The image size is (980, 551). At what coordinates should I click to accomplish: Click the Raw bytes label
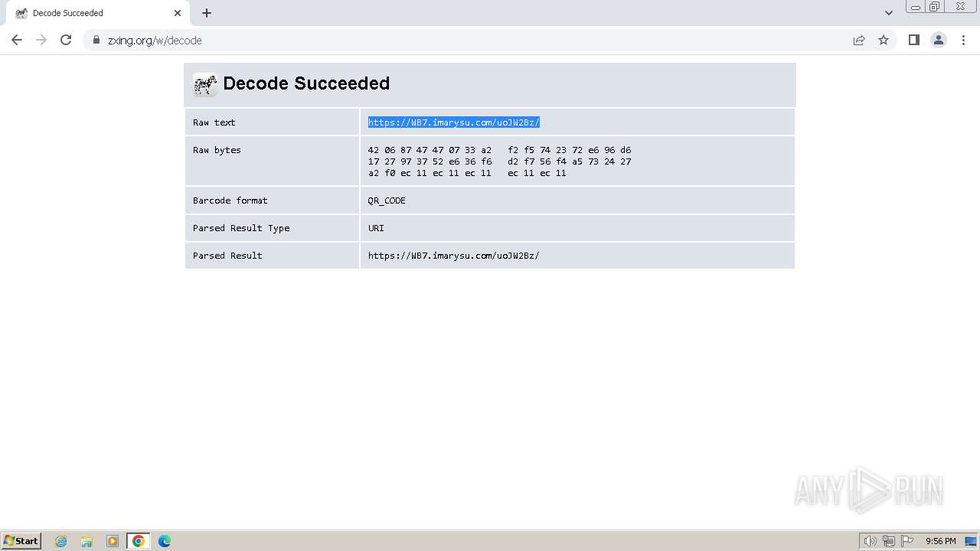[x=217, y=150]
